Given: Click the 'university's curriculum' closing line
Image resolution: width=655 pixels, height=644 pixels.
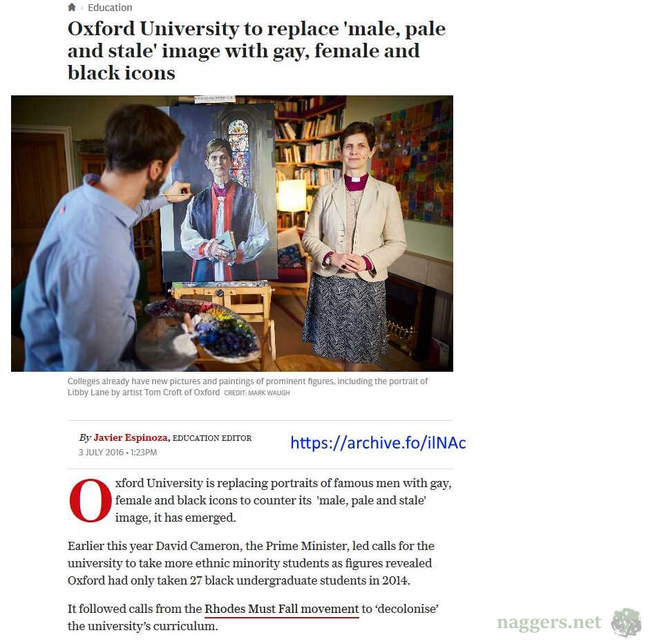Looking at the screenshot, I should tap(142, 626).
